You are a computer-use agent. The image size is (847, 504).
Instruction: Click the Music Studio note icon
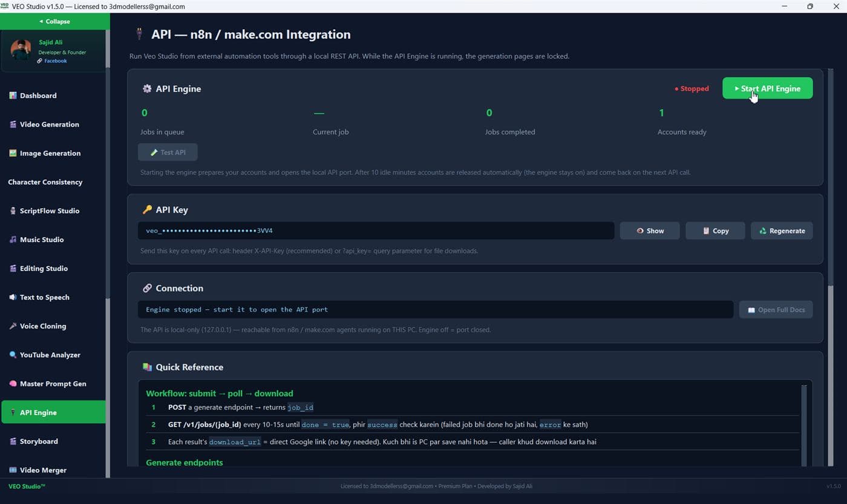pyautogui.click(x=13, y=240)
